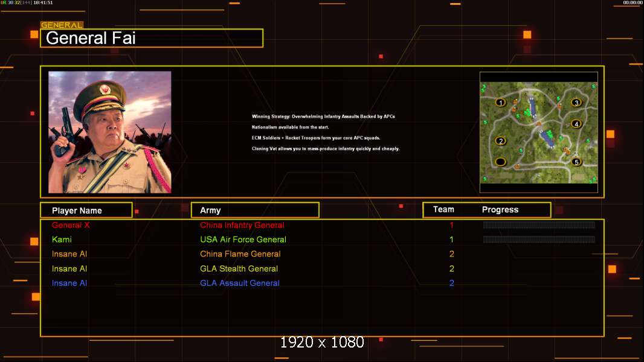644x362 pixels.
Task: Click the loading progress bar for Kami
Action: tap(539, 239)
